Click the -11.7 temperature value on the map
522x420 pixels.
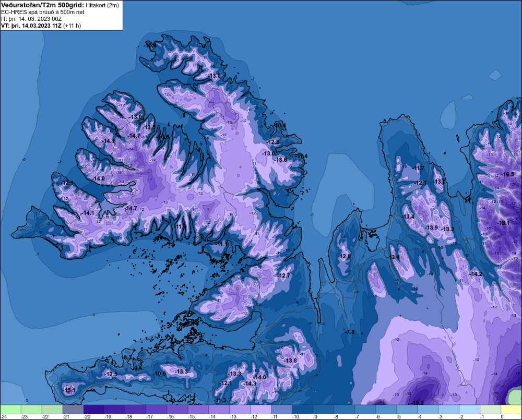click(419, 169)
